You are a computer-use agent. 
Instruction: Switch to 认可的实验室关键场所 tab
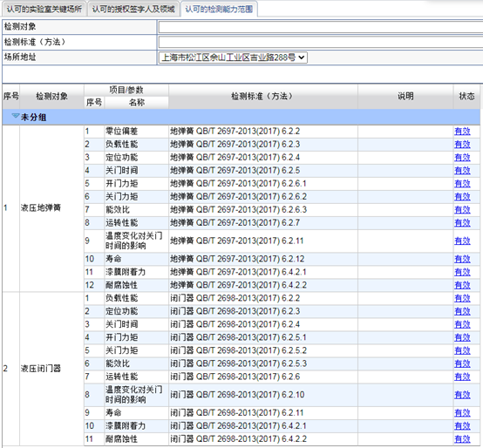coord(44,9)
